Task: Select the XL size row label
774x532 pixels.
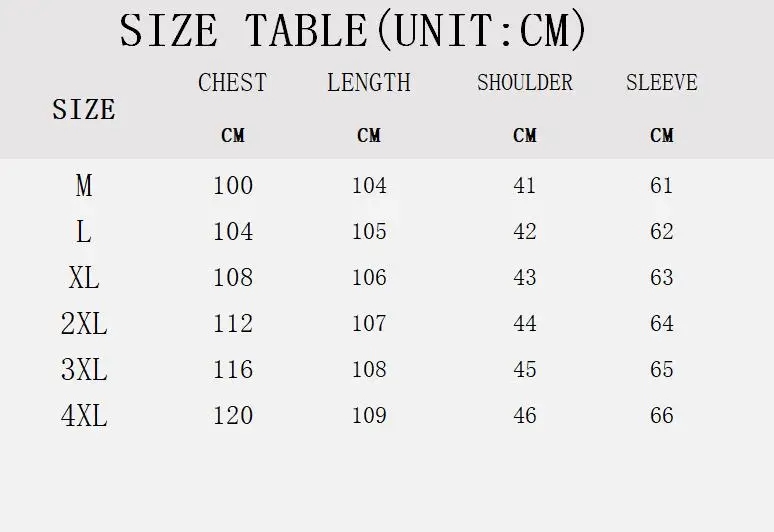Action: point(84,277)
